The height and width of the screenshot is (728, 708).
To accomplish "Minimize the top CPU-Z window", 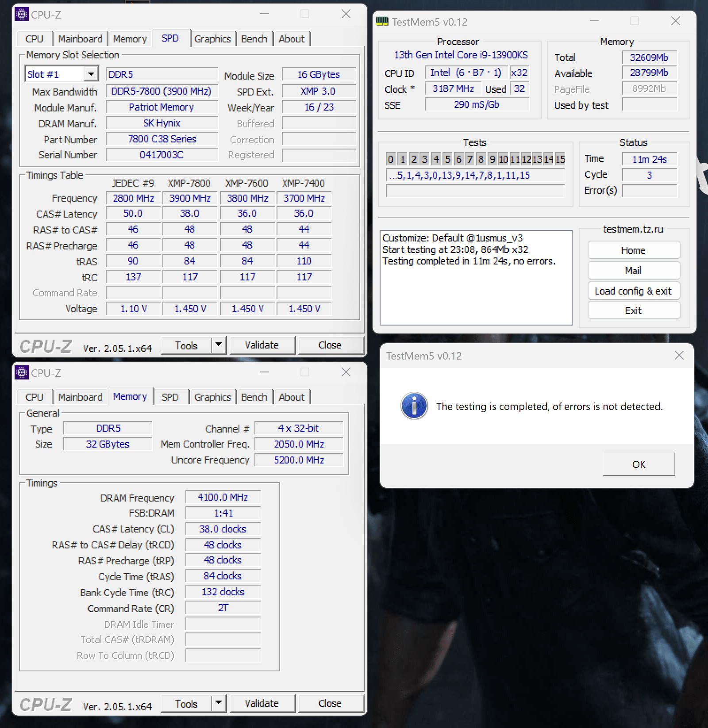I will click(265, 14).
